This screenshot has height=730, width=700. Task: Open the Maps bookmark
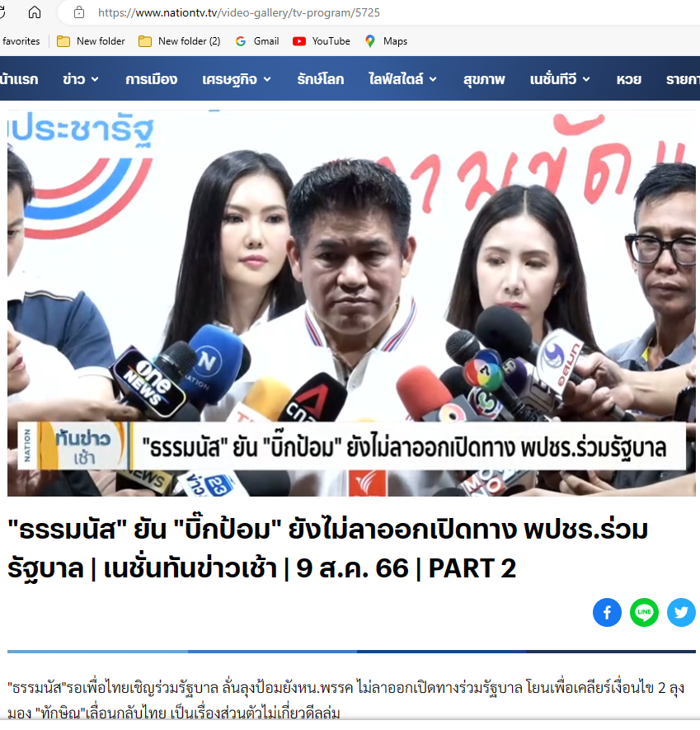pyautogui.click(x=387, y=41)
